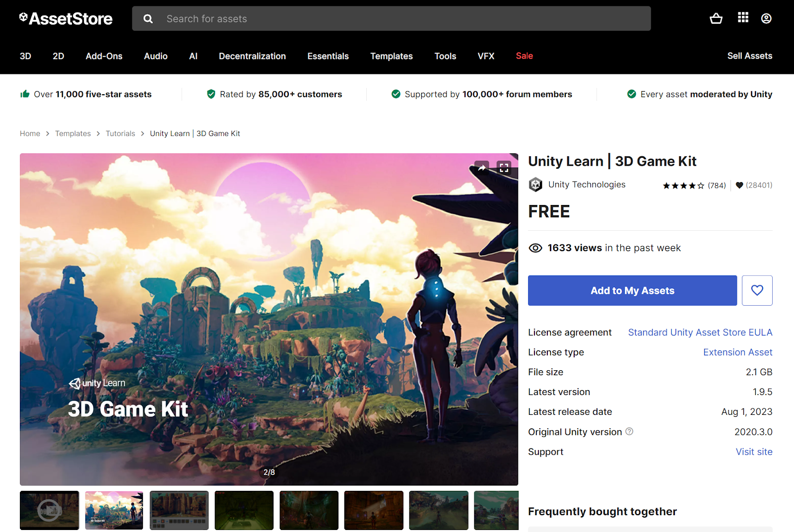794x532 pixels.
Task: Select the video thumbnail in gallery
Action: [49, 510]
